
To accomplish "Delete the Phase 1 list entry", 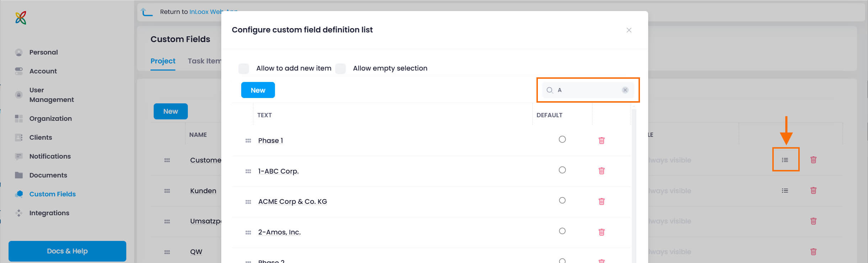I will point(602,140).
